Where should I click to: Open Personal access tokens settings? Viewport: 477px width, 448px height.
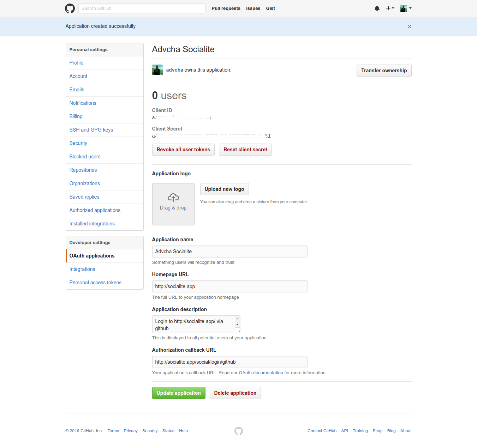(x=95, y=283)
